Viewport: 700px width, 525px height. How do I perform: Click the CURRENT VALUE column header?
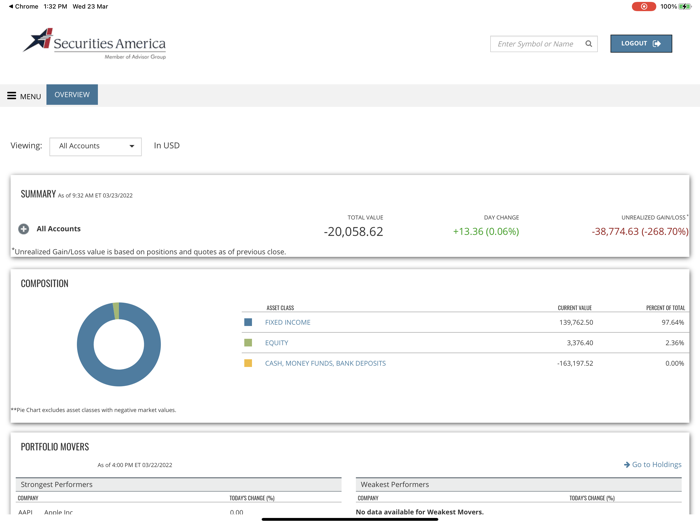coord(575,308)
